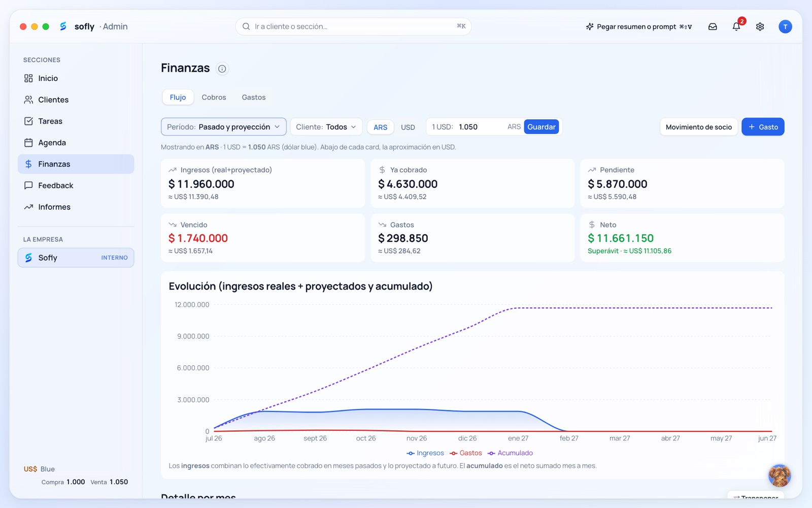Select Sofly internal company entry

coord(76,258)
